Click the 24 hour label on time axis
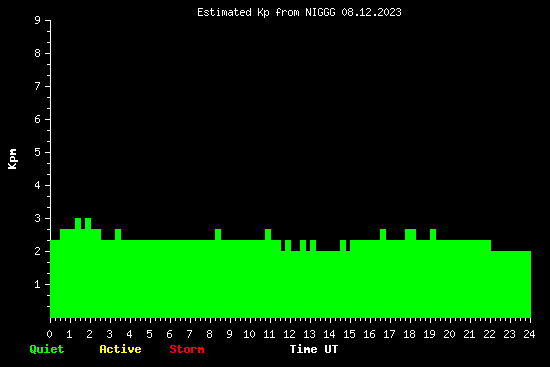This screenshot has height=367, width=550. pyautogui.click(x=529, y=334)
